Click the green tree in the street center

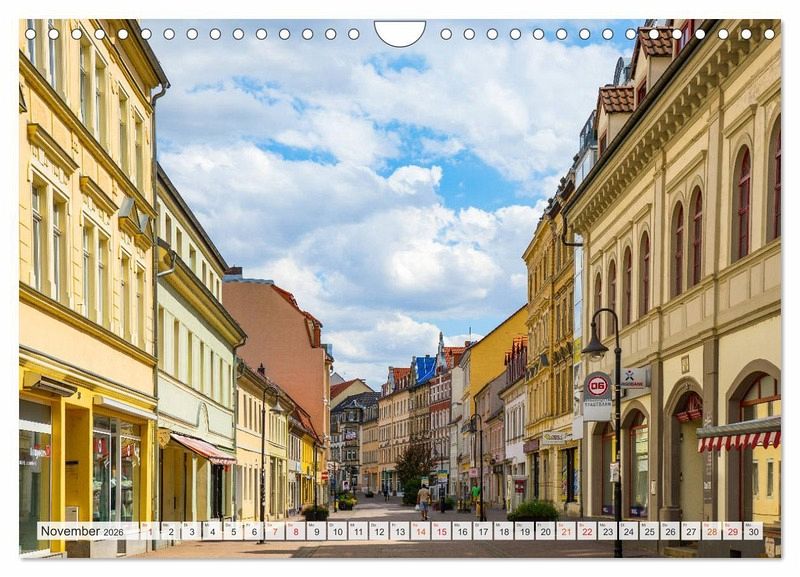coord(414,462)
